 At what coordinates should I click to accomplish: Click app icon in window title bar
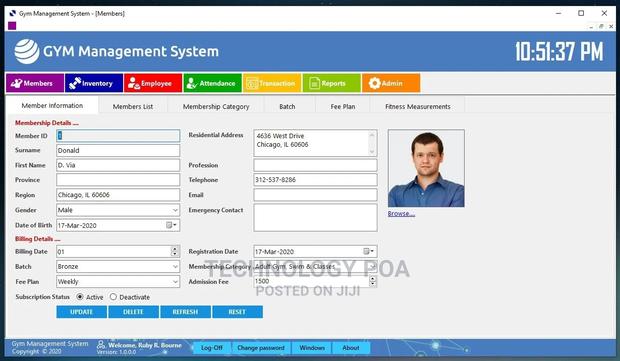click(x=12, y=13)
